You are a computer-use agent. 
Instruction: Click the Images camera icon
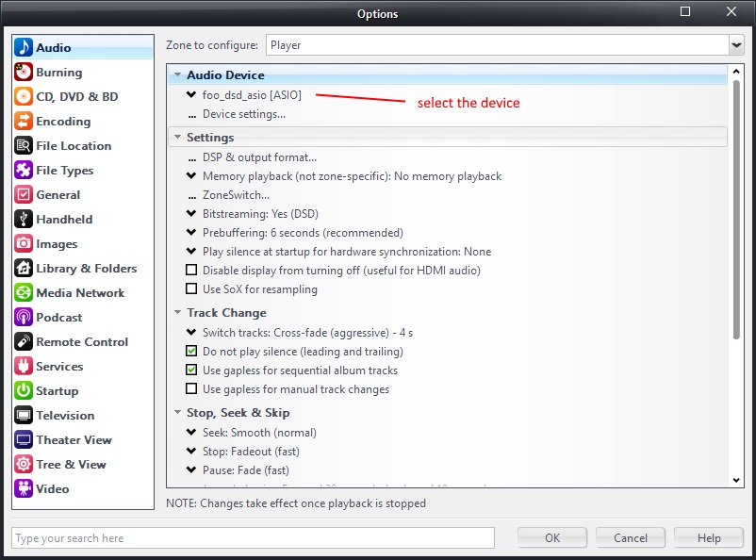[x=24, y=244]
